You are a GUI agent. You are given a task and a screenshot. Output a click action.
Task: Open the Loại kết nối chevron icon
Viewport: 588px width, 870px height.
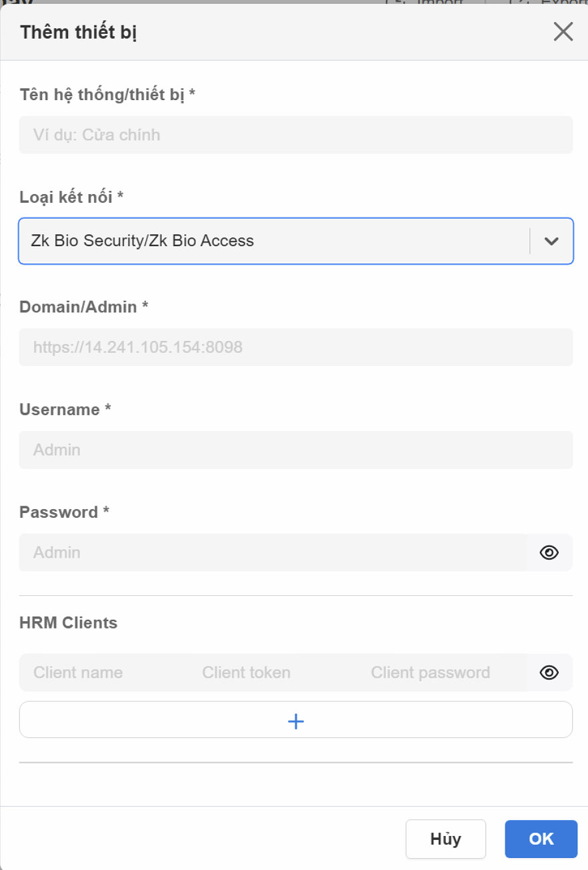[551, 242]
